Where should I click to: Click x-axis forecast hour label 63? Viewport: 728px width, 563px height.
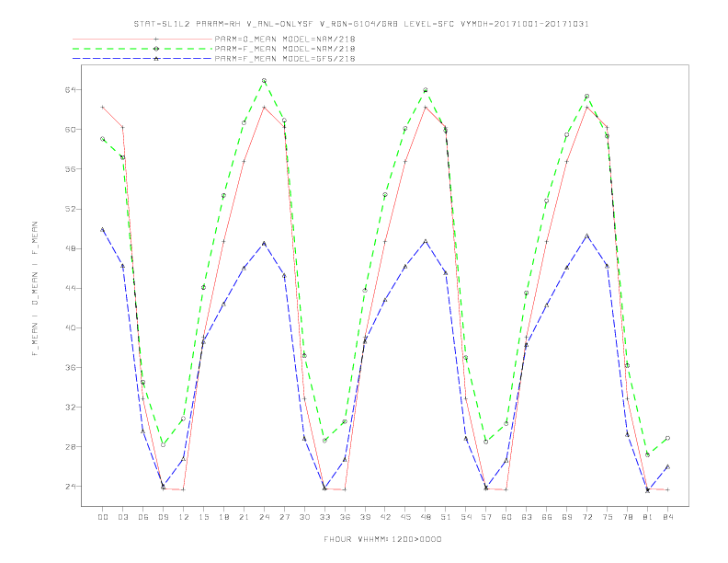(527, 517)
